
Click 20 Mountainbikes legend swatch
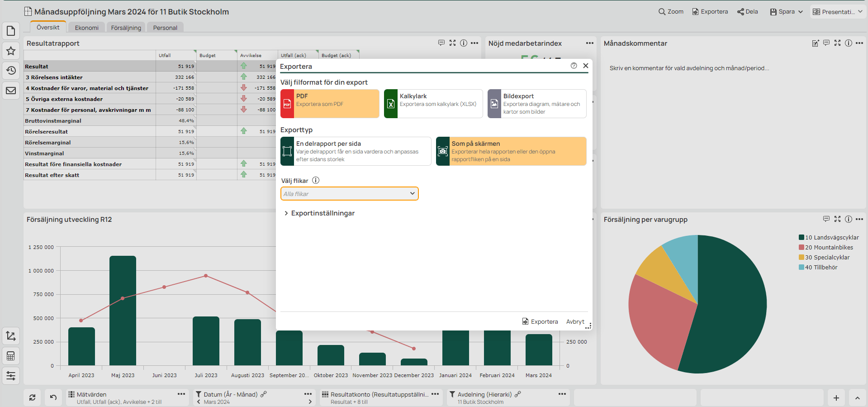pyautogui.click(x=802, y=247)
